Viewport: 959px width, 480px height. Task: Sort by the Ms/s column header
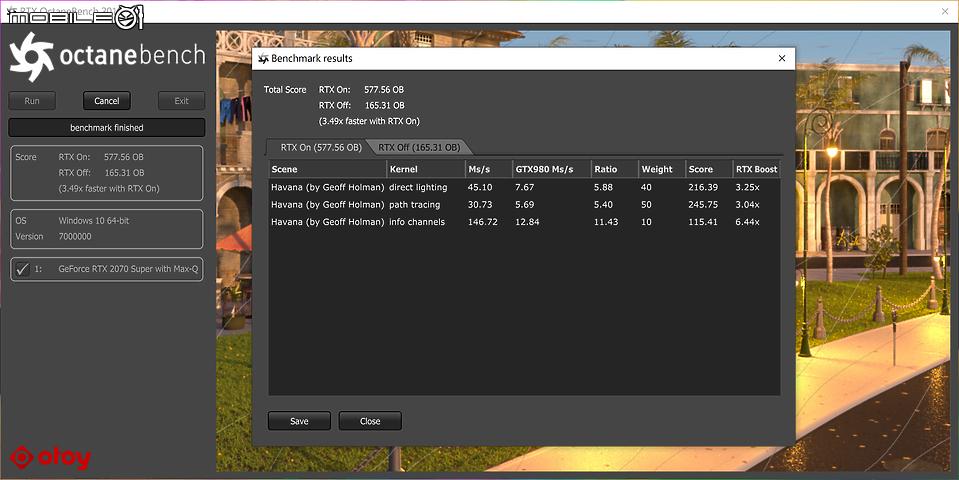tap(489, 169)
